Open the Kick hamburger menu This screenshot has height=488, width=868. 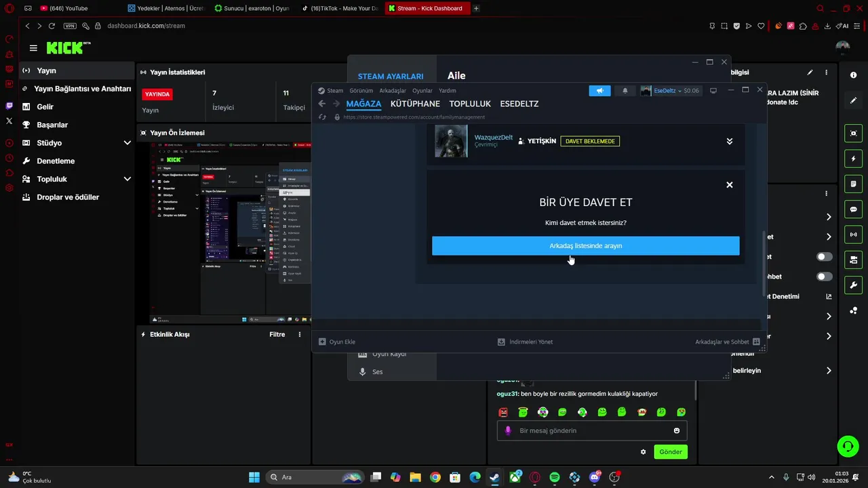coord(33,48)
